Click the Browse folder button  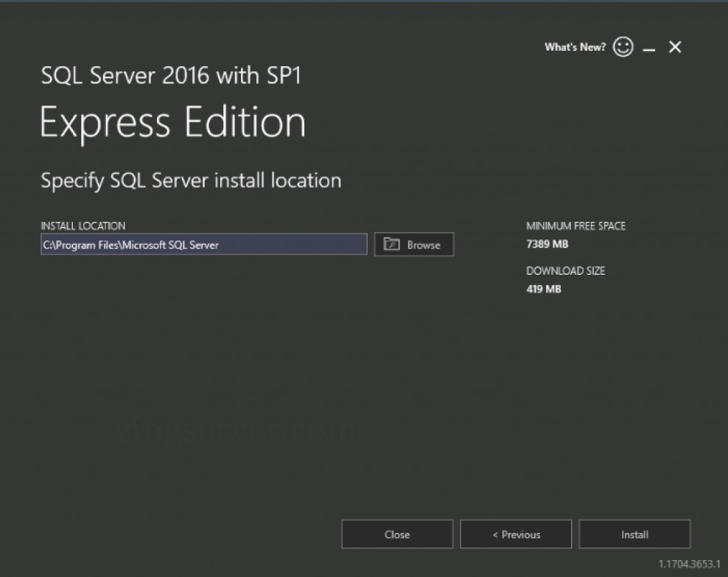[x=413, y=244]
